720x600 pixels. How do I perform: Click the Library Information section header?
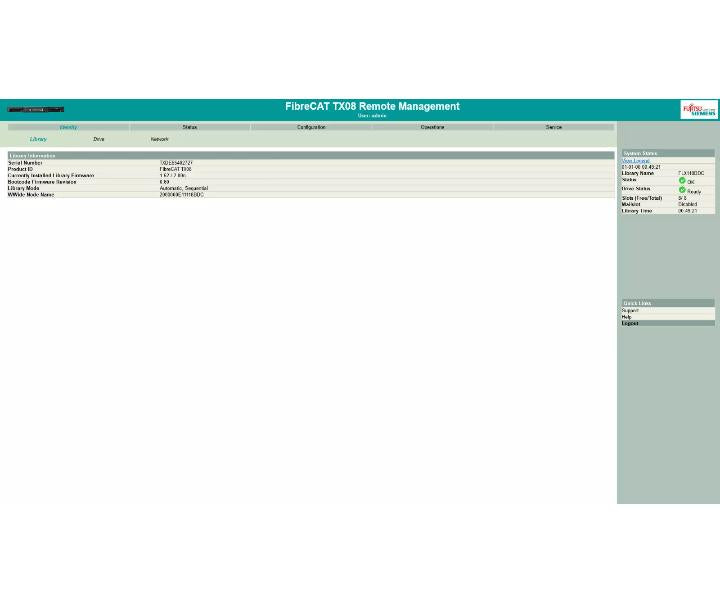[311, 156]
